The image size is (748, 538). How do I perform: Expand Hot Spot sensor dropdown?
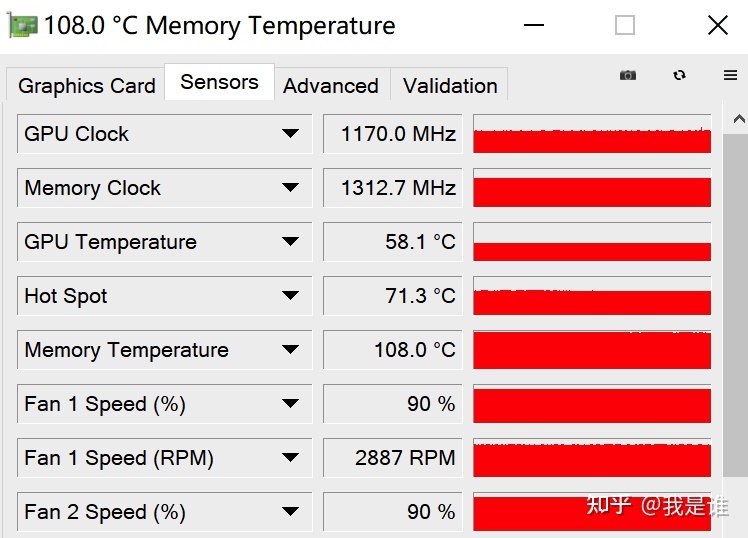(x=290, y=296)
